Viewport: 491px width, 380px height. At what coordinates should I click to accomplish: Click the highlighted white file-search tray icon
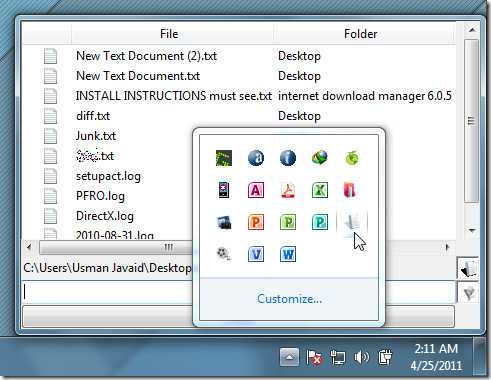click(352, 221)
